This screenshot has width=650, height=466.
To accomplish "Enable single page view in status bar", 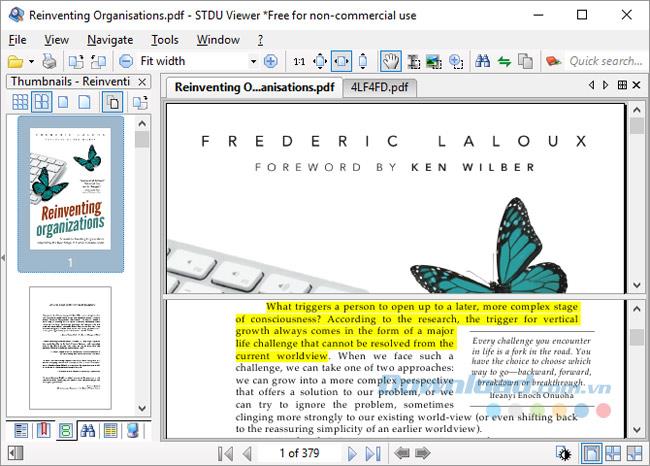I will point(591,453).
